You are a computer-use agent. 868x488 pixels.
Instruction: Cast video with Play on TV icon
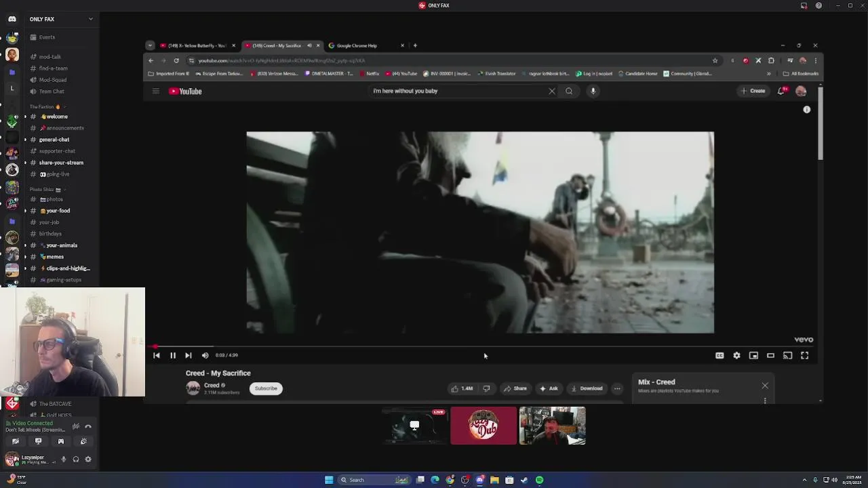pos(787,355)
